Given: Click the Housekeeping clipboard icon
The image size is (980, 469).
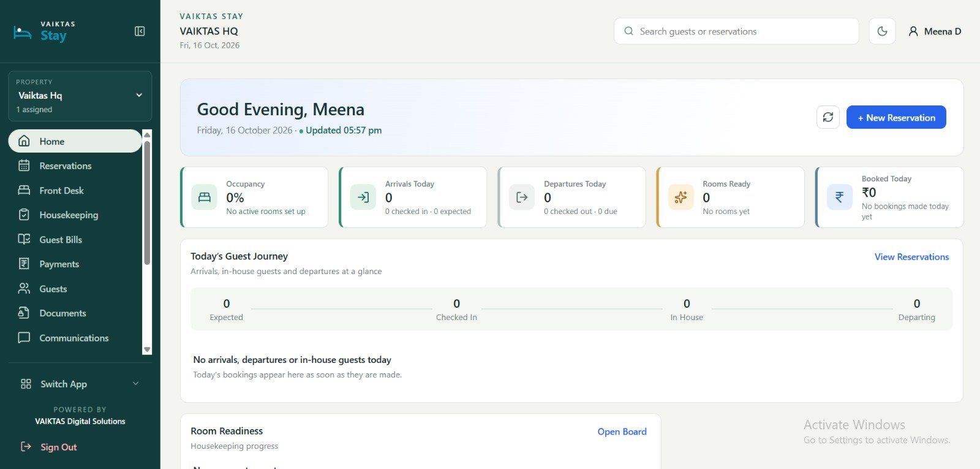Looking at the screenshot, I should (x=24, y=215).
